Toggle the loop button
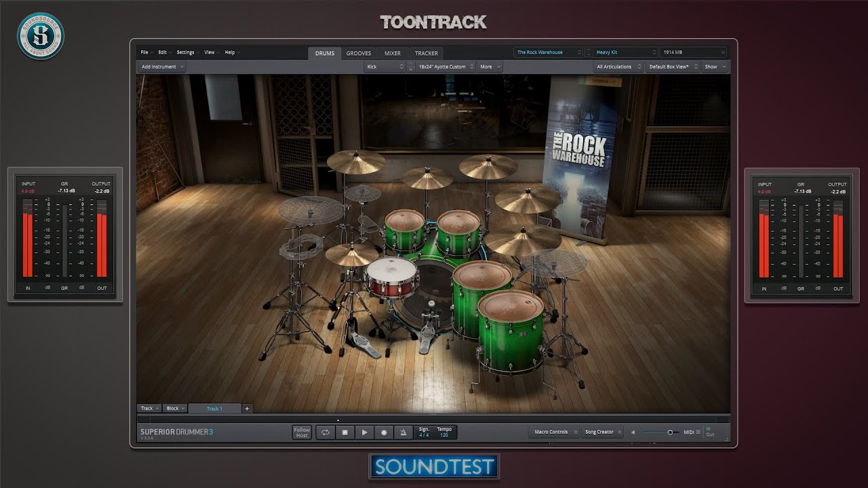868x488 pixels. (x=325, y=432)
